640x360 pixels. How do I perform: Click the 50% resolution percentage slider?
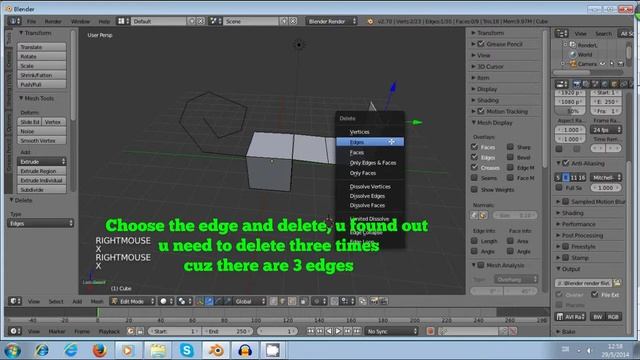(570, 111)
